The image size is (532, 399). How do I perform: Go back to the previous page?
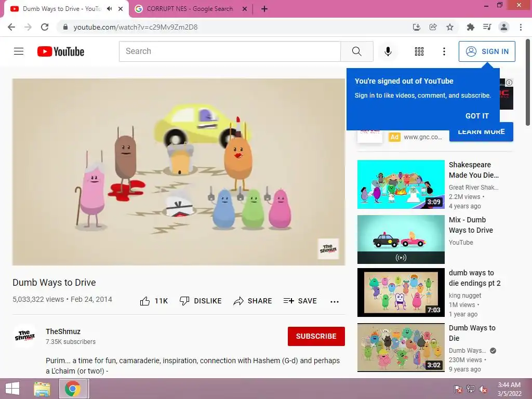(11, 27)
